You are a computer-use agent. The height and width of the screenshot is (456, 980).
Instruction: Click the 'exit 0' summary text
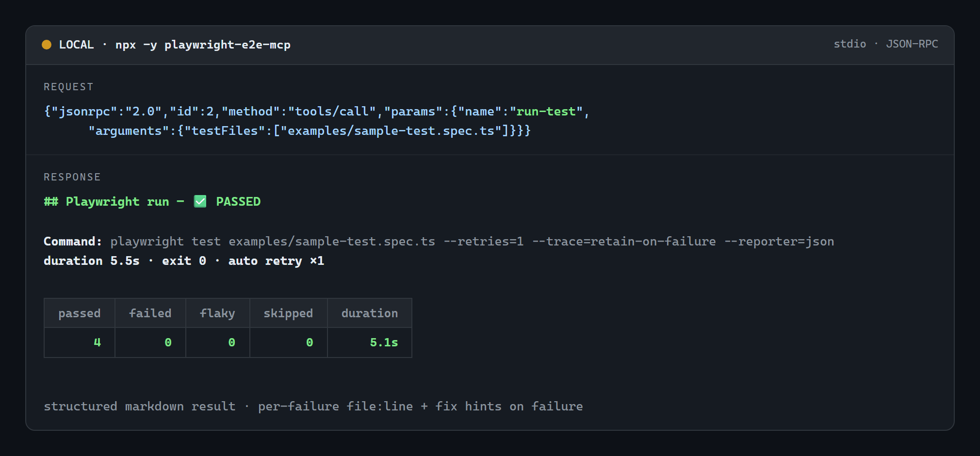click(184, 261)
